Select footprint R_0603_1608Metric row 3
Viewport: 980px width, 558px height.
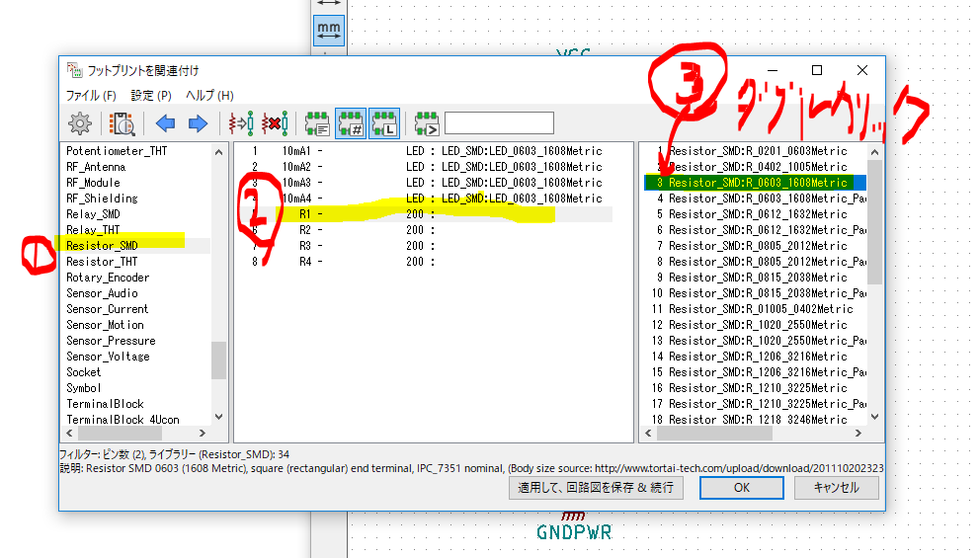pyautogui.click(x=755, y=183)
